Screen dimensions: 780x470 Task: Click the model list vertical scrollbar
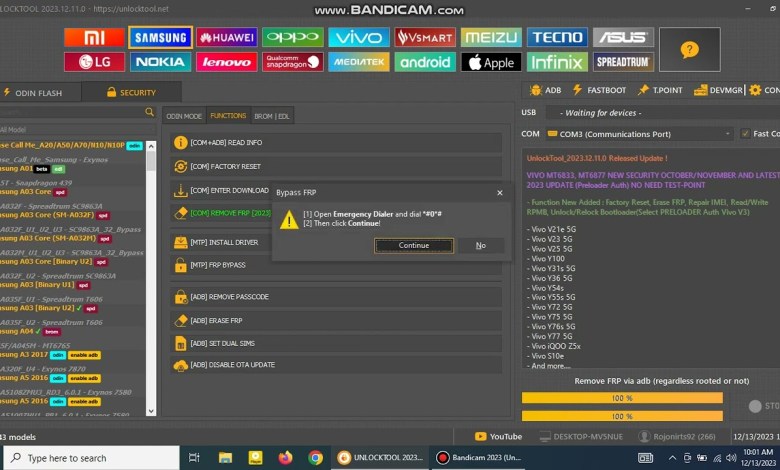(151, 280)
